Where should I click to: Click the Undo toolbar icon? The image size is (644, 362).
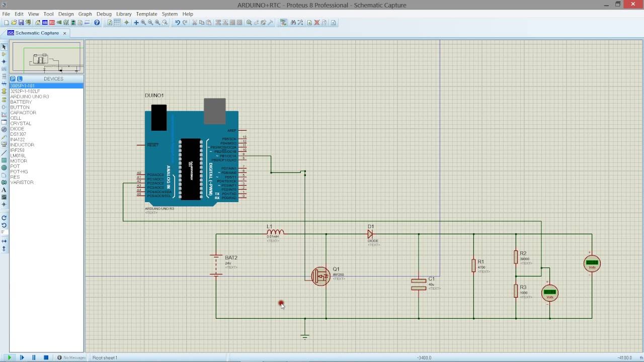pyautogui.click(x=178, y=23)
